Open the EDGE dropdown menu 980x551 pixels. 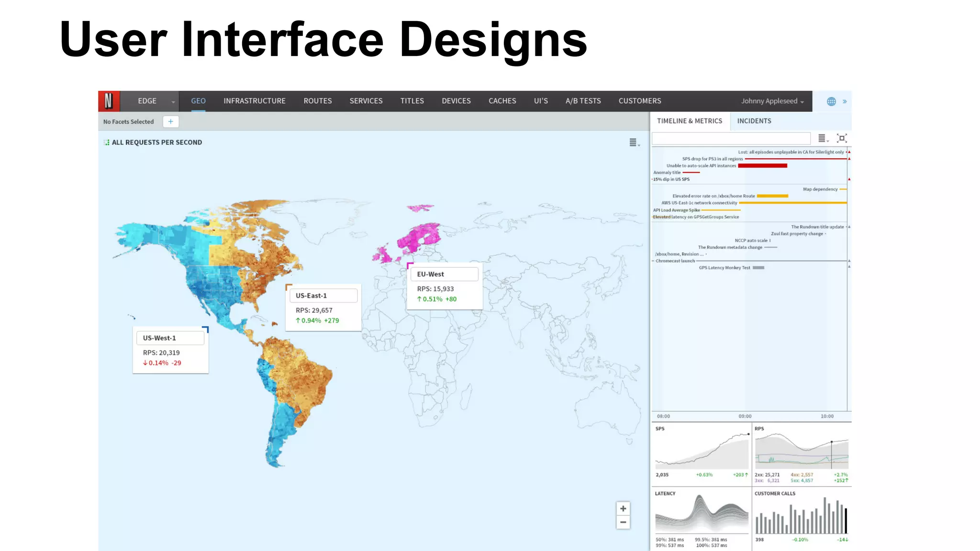pos(149,101)
